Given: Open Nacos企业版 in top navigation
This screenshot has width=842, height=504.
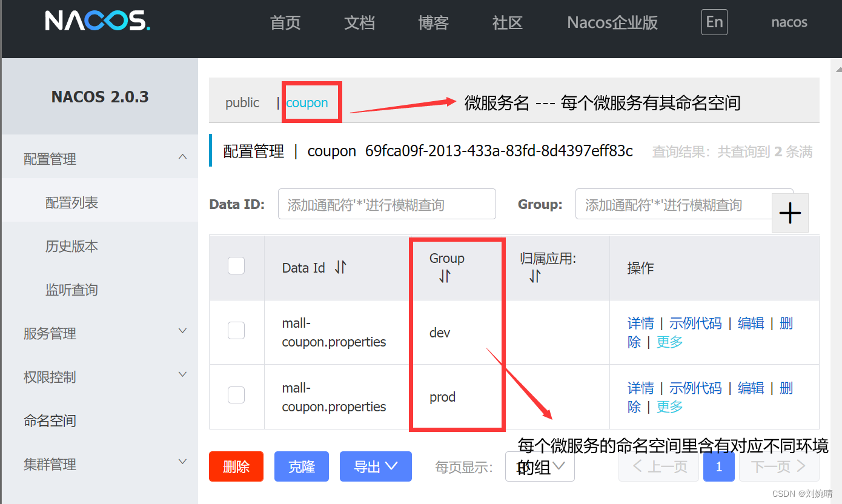Looking at the screenshot, I should (x=612, y=23).
